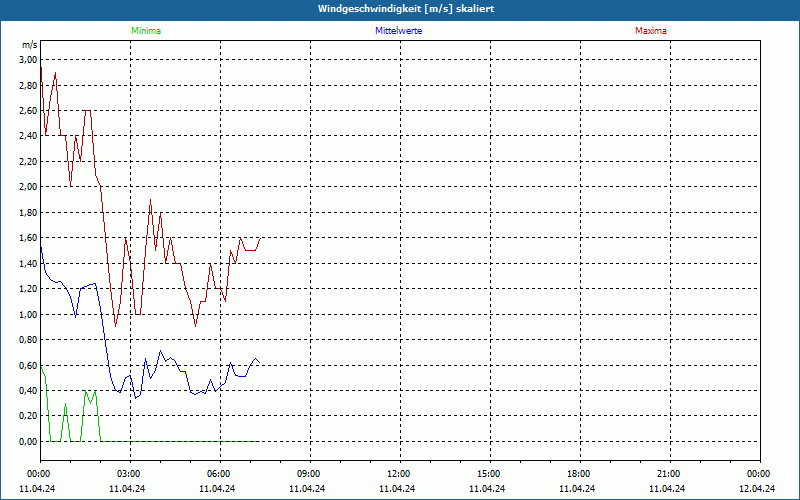Click the 0,40 y-axis value
This screenshot has width=800, height=500.
(x=28, y=391)
